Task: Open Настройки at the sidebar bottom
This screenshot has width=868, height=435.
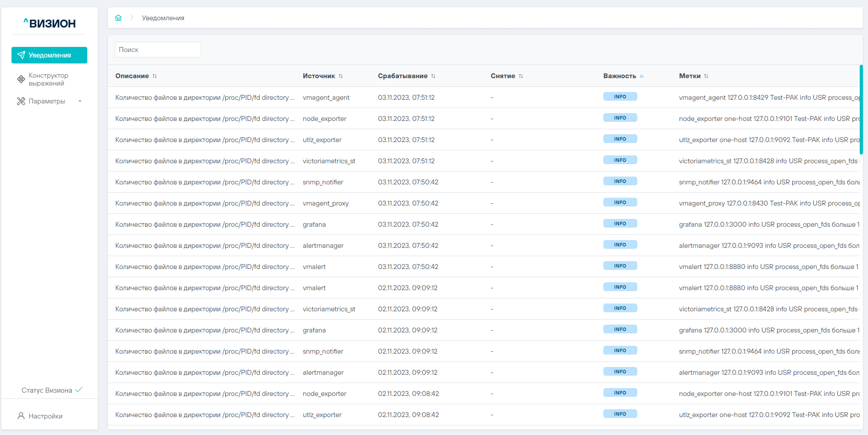Action: click(x=45, y=416)
